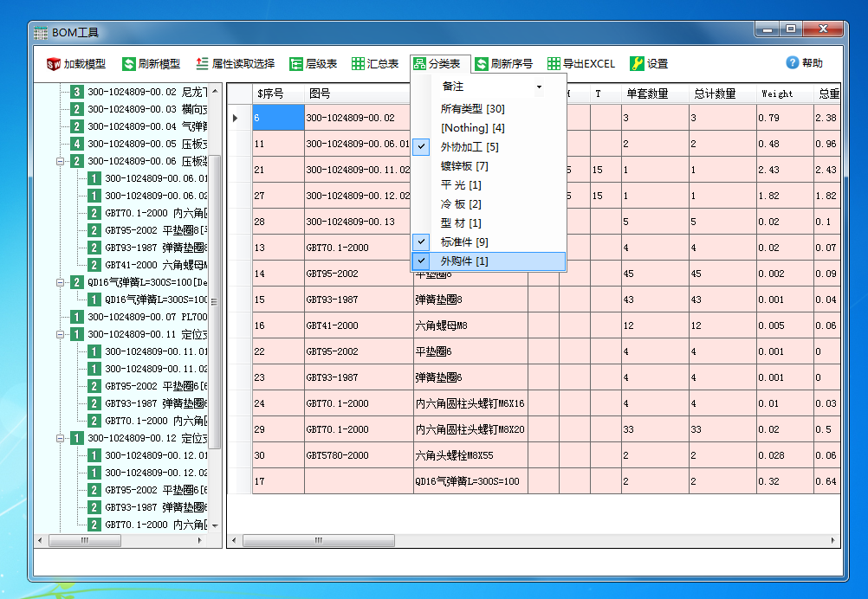The width and height of the screenshot is (868, 599).
Task: Open 属性读取选择 attribute selection tool
Action: [203, 63]
